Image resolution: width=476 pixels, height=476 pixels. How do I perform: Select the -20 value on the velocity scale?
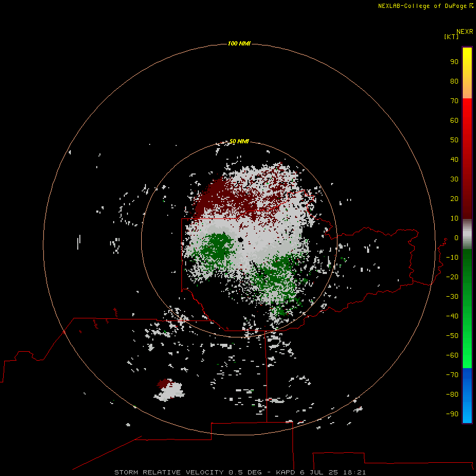(x=452, y=277)
